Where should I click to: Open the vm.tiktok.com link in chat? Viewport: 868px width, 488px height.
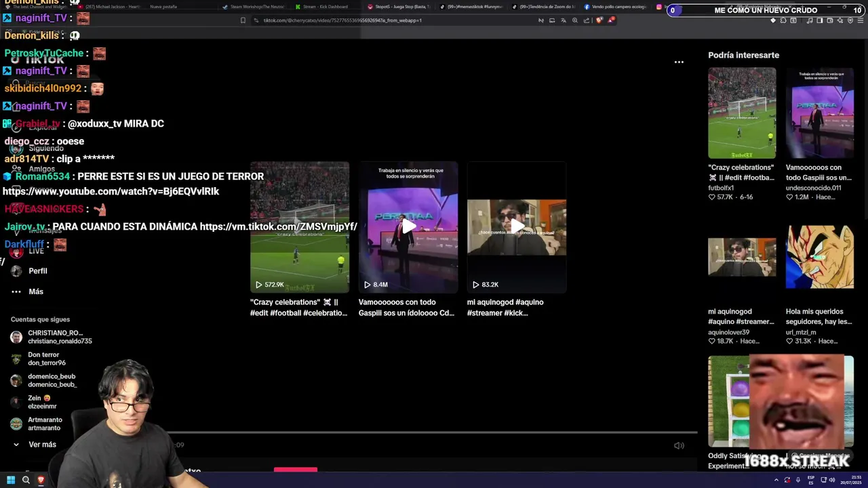(278, 226)
